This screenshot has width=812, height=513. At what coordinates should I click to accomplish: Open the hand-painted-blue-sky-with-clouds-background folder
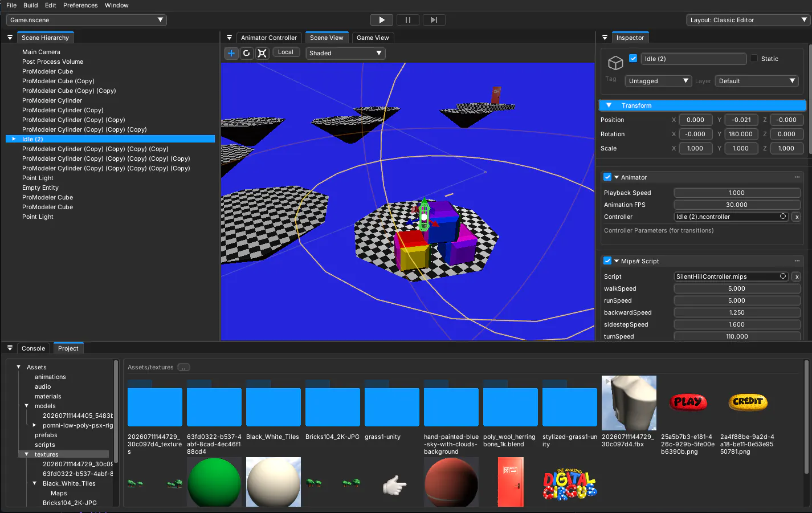(x=451, y=404)
